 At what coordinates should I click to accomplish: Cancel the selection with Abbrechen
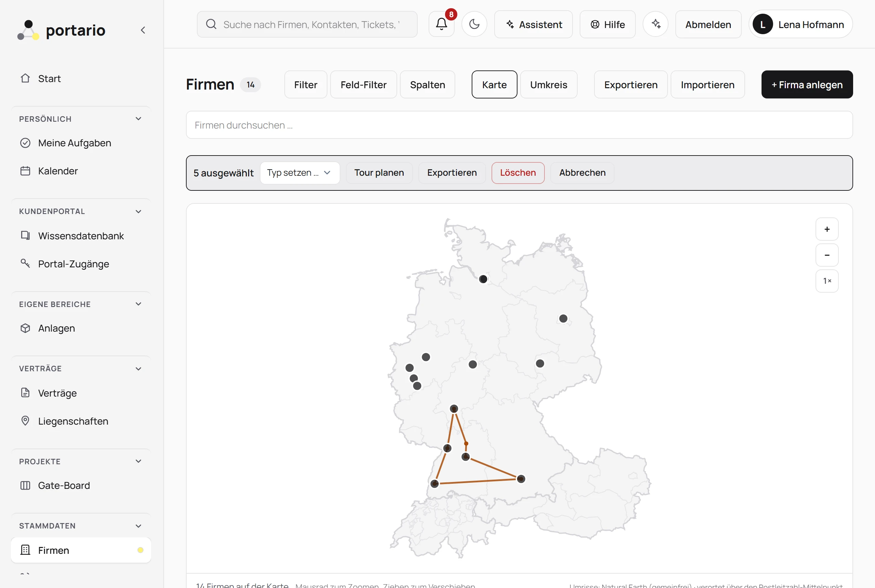pos(582,173)
